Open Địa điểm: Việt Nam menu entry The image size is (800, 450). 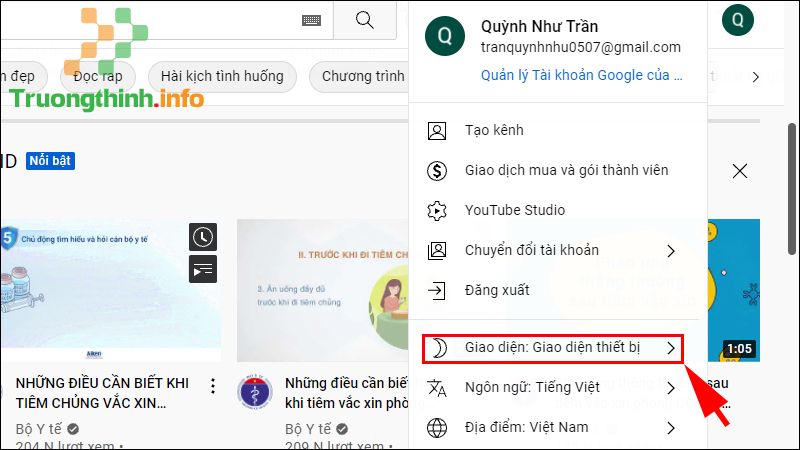click(558, 428)
